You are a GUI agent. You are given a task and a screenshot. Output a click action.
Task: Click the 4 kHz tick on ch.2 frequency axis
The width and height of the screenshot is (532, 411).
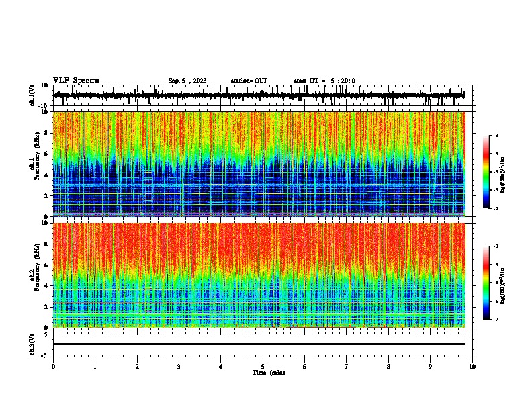point(46,286)
